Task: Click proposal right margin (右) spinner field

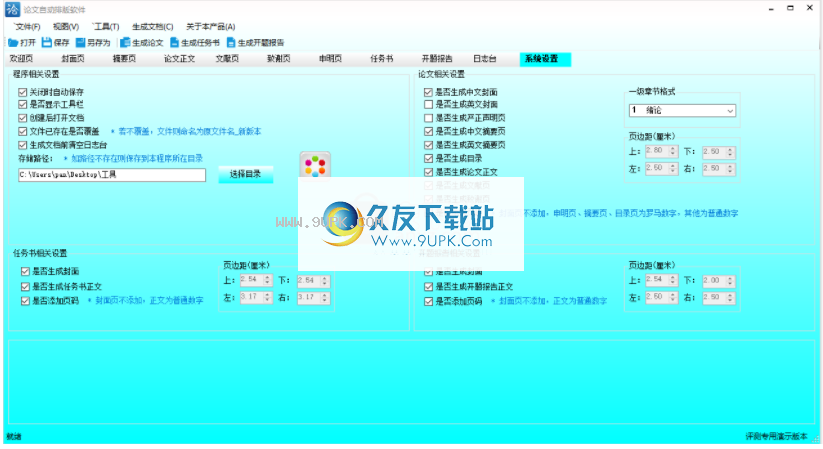Action: click(x=719, y=298)
